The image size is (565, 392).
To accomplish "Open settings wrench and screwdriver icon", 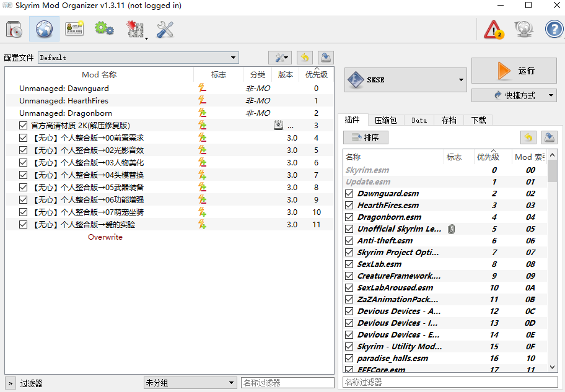I will point(165,29).
